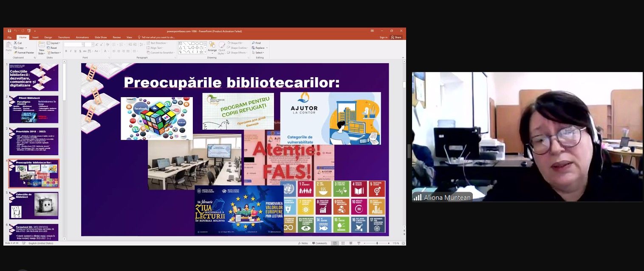Open the View ribbon tab
Image resolution: width=644 pixels, height=271 pixels.
pyautogui.click(x=129, y=37)
